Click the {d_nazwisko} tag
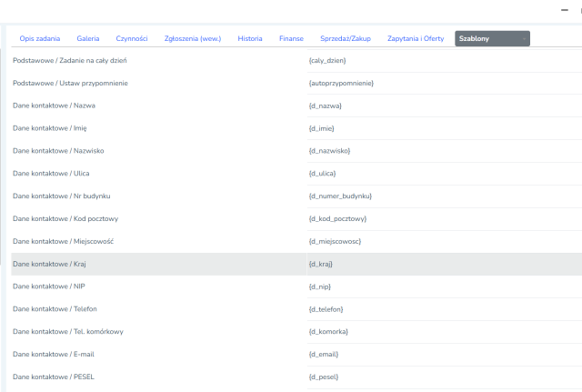 coord(329,151)
